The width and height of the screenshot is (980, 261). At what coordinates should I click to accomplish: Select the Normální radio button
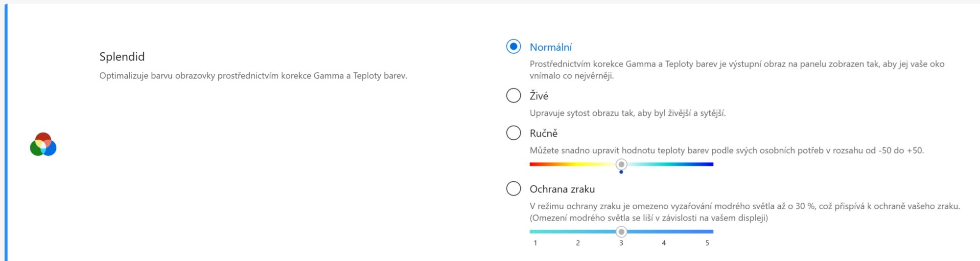[x=513, y=47]
